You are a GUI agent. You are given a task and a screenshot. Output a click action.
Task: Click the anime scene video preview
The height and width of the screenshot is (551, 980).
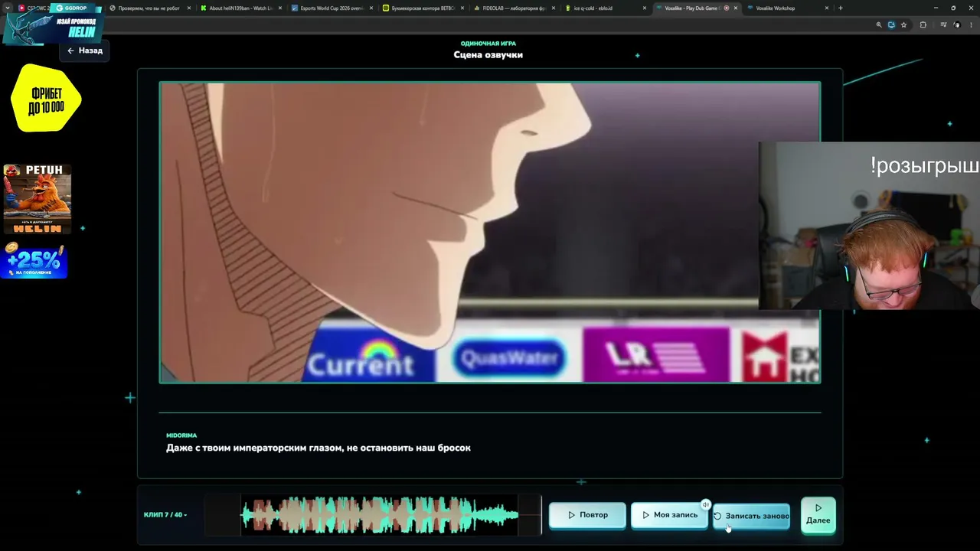[490, 232]
